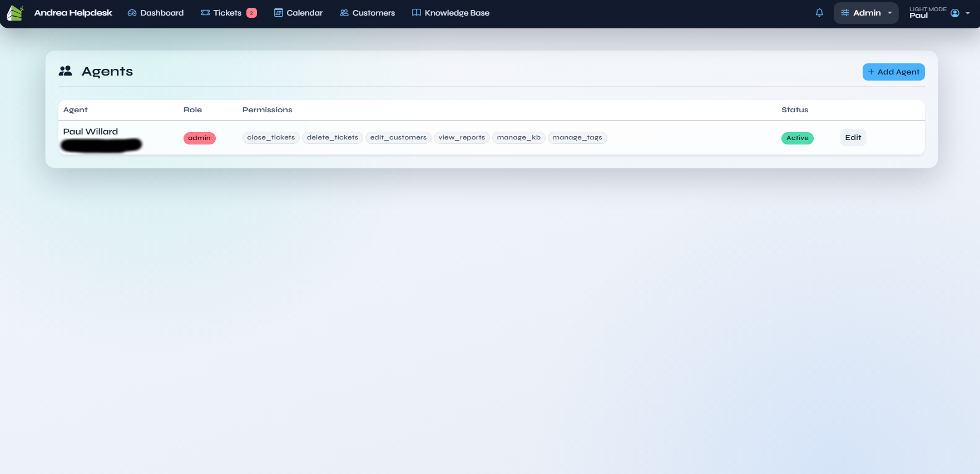
Task: Click the Agents people icon in header
Action: pos(66,71)
